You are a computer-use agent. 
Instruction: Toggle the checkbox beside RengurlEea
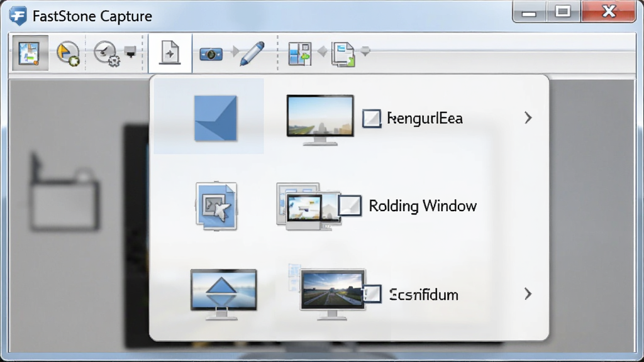(x=372, y=119)
